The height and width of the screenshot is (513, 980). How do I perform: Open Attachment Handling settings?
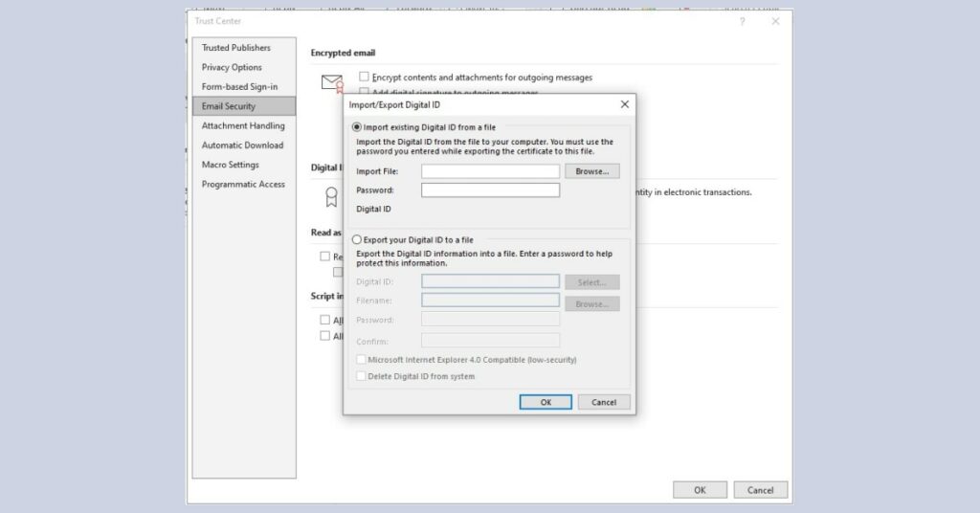[x=243, y=126]
